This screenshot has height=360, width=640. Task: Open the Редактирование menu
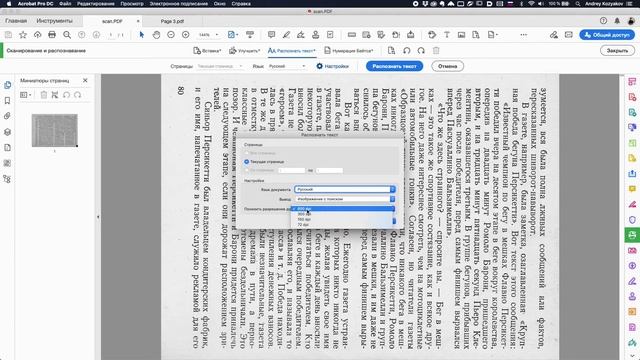click(96, 4)
